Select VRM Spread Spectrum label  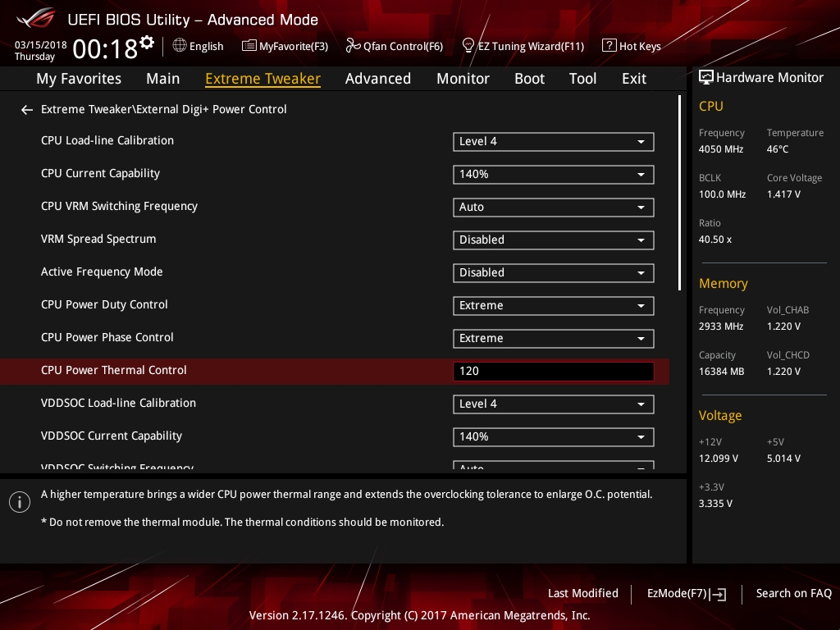(98, 239)
